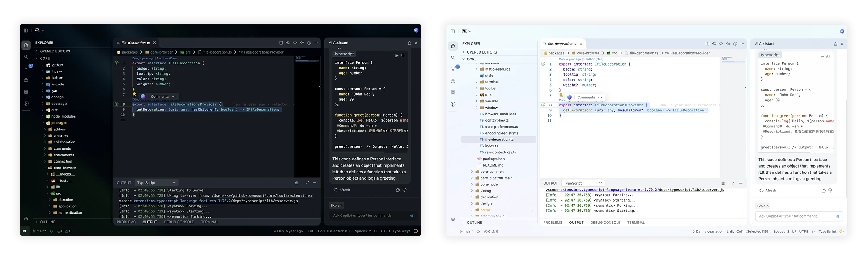Screen dimensions: 868x261
Task: Clear output icon in light output panel
Action: (x=723, y=183)
